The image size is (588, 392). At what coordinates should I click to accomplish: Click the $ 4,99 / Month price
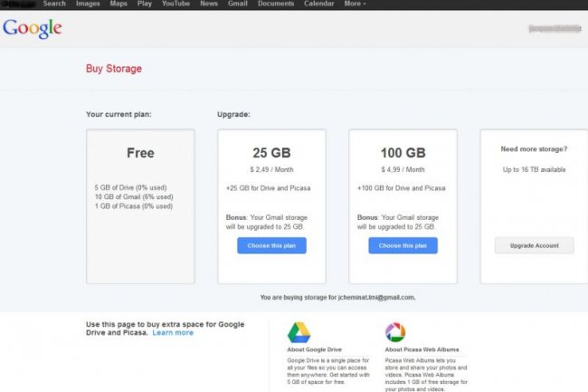(403, 169)
